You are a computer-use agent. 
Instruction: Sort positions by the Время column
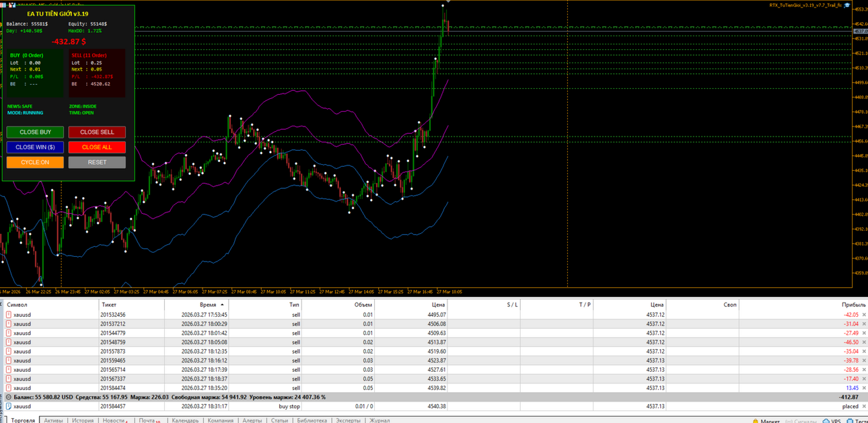pyautogui.click(x=208, y=305)
